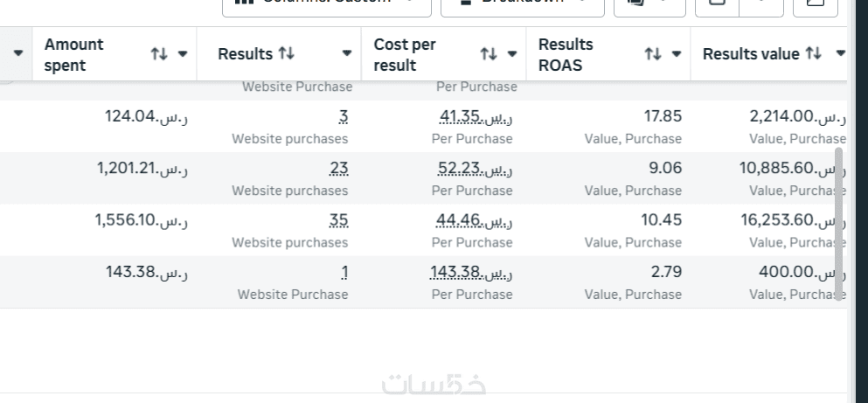Click sort arrows on Results ROAS header
The width and height of the screenshot is (868, 403).
click(652, 54)
